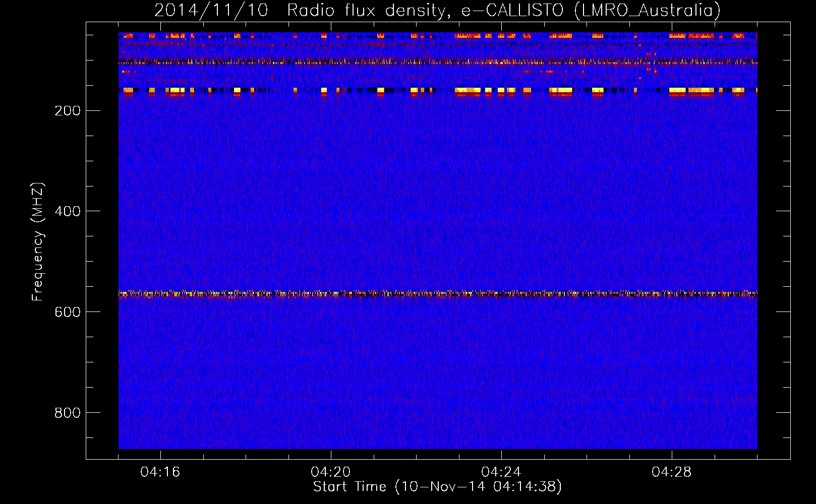Click the 04:16 time tick label
This screenshot has width=816, height=504.
point(160,472)
